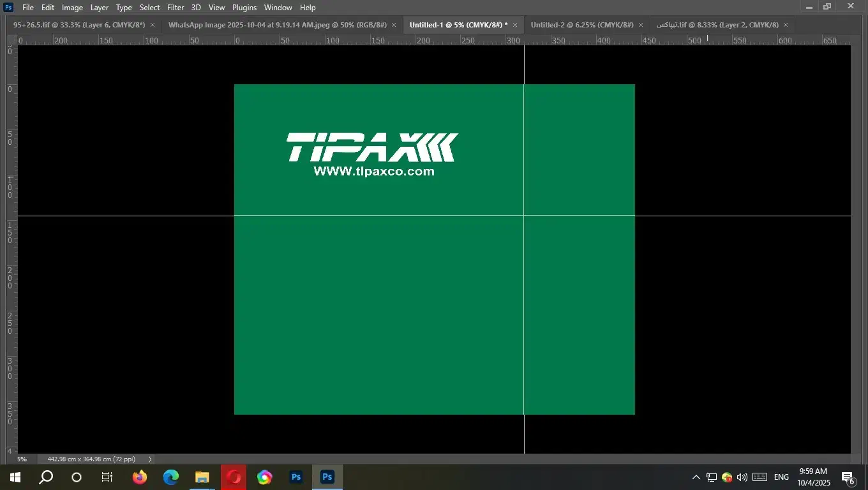
Task: Click the taskbar search magnifier icon
Action: click(x=46, y=477)
